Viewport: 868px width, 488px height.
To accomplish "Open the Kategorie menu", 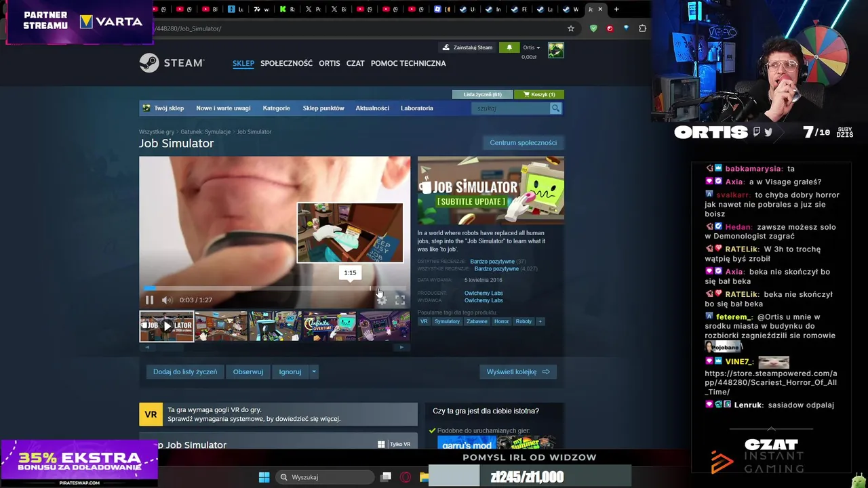I will pos(276,108).
